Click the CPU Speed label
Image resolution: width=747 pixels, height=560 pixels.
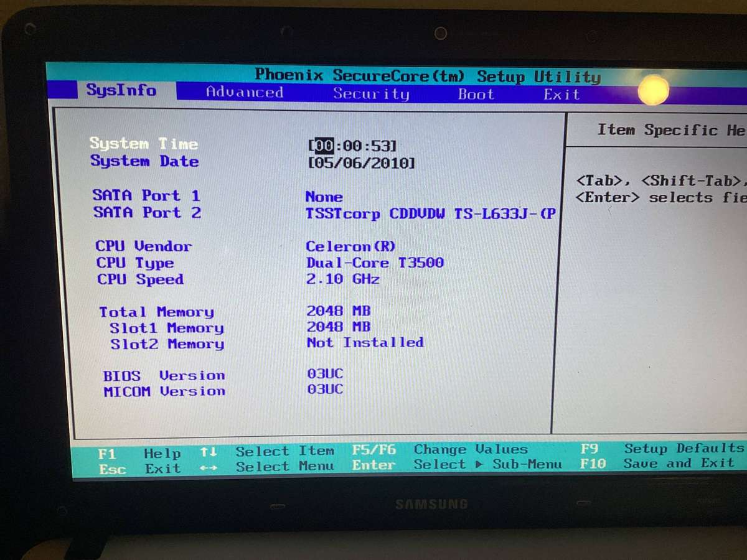point(141,280)
